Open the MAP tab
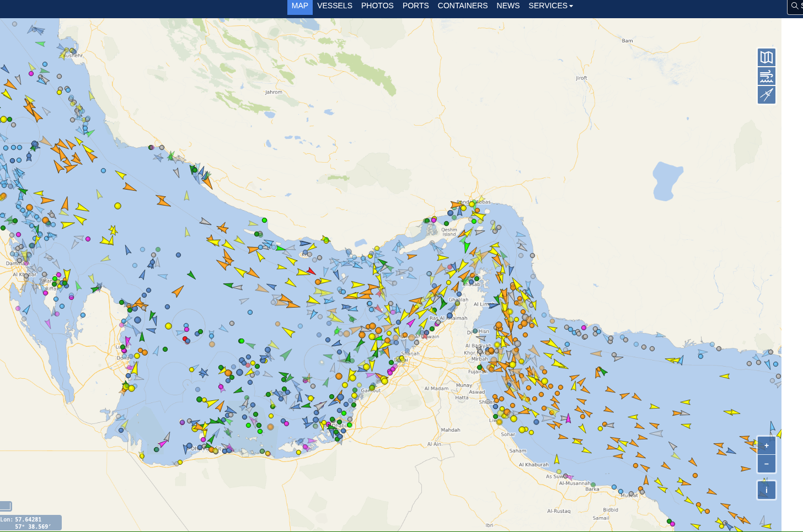The height and width of the screenshot is (532, 803). 300,6
